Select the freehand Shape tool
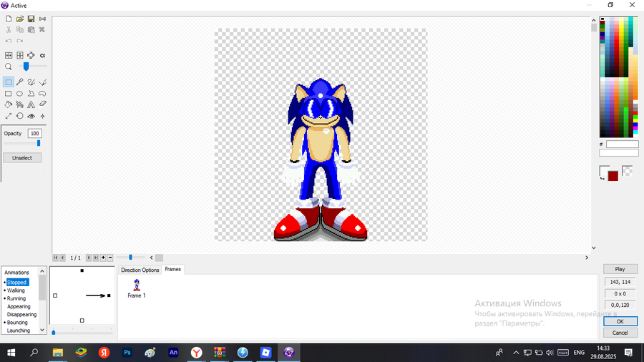Viewport: 644px width, 362px height. coord(42,94)
